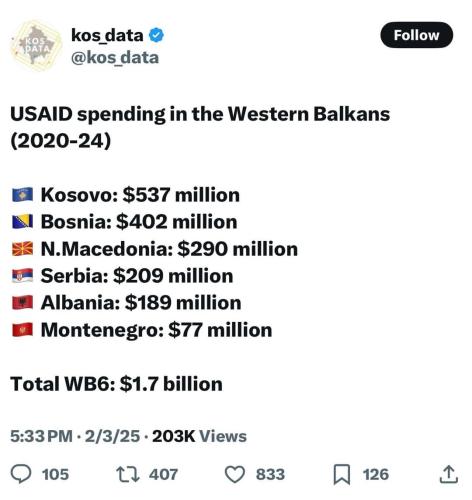
Task: Click the North Macedonia flag emoji
Action: pos(23,249)
